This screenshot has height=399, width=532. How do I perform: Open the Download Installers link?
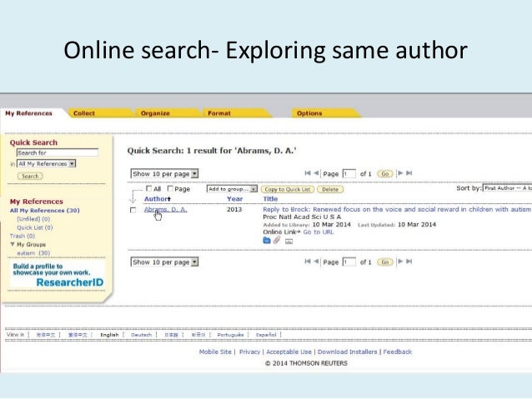coord(348,352)
